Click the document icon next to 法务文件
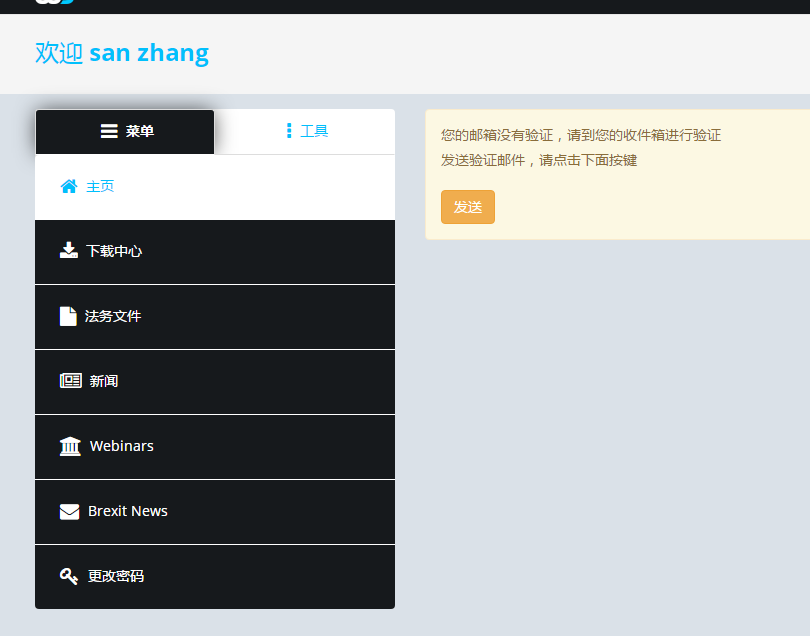Screen dimensions: 810x636 [x=68, y=316]
